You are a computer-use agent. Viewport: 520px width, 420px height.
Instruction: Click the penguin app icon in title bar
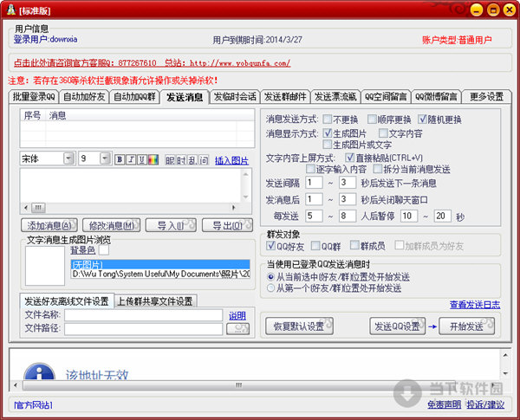[11, 10]
